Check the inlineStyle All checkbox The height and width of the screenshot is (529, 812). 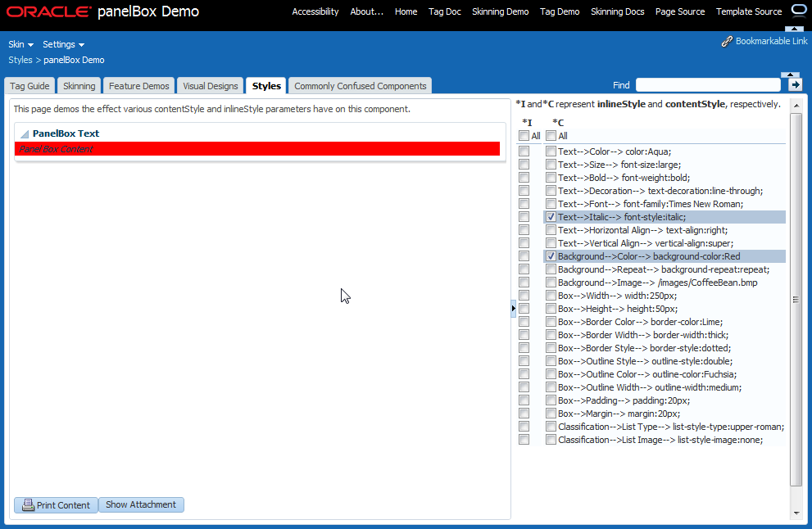pos(524,136)
